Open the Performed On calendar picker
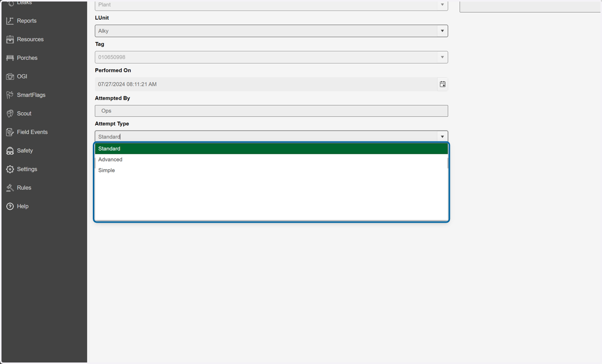This screenshot has height=364, width=602. [x=442, y=84]
